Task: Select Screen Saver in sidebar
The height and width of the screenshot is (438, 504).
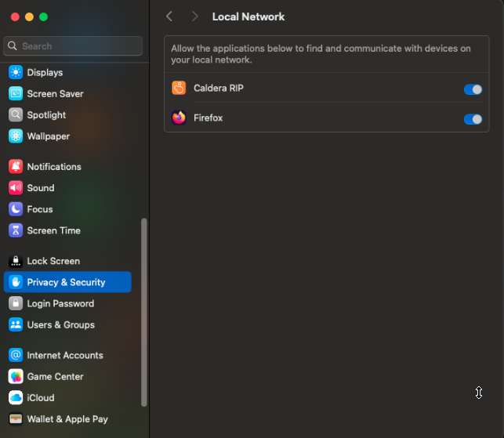Action: coord(56,94)
